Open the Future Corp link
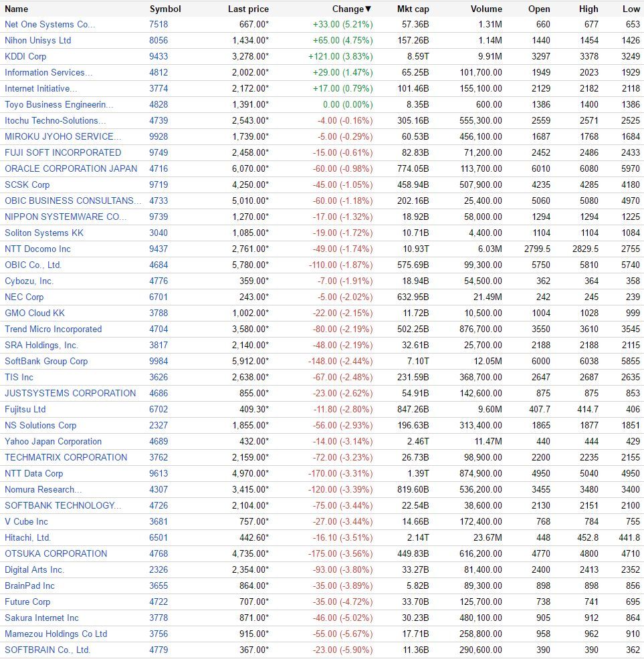This screenshot has width=644, height=659. pyautogui.click(x=27, y=602)
